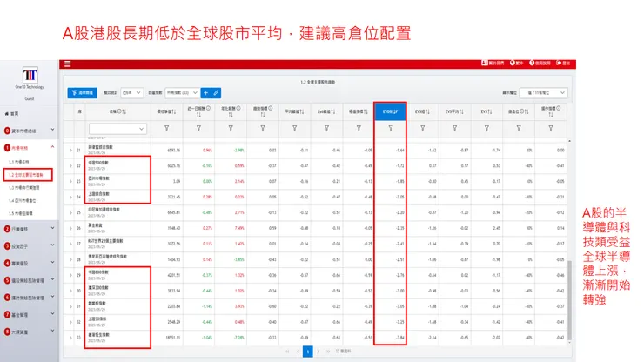Click the 中證800指數 name cell

click(x=117, y=275)
